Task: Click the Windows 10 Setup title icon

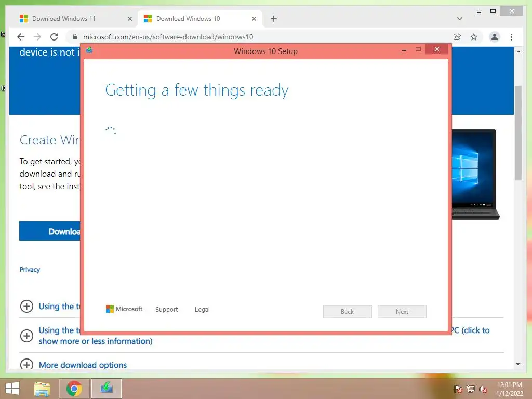Action: pyautogui.click(x=89, y=50)
